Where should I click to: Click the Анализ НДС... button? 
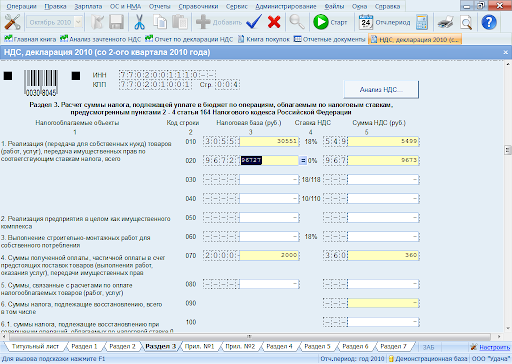click(381, 89)
